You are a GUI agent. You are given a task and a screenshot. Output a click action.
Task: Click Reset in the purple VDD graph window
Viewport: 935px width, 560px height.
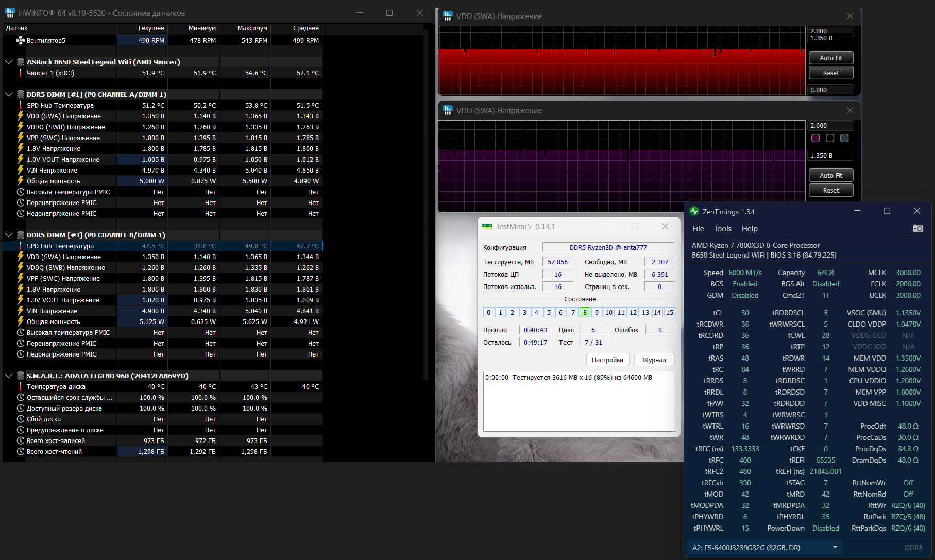click(x=831, y=190)
